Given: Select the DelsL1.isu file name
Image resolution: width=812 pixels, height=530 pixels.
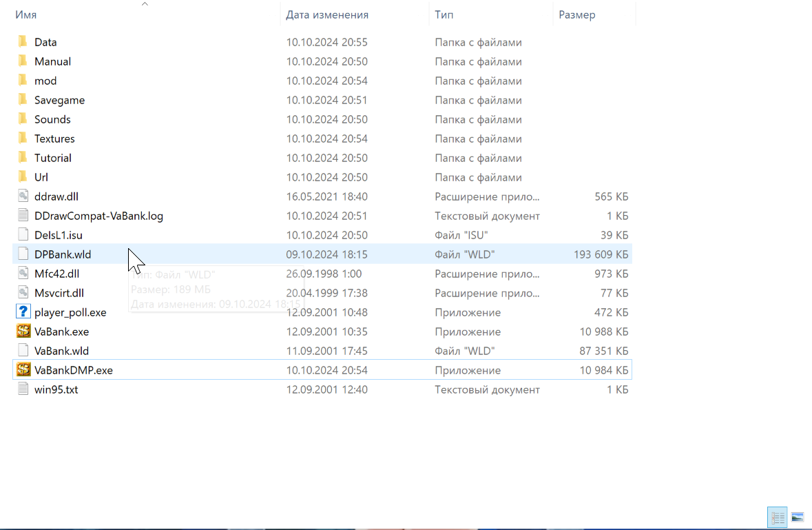Looking at the screenshot, I should click(x=59, y=235).
